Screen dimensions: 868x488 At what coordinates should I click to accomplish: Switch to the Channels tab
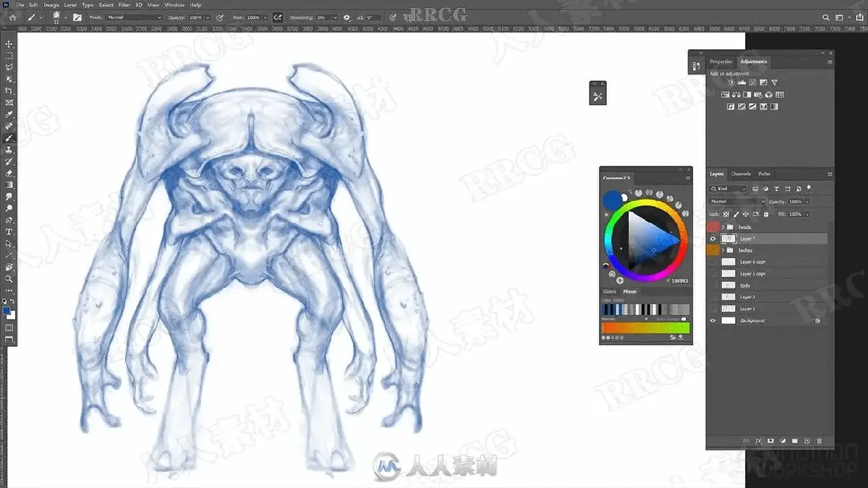click(741, 174)
